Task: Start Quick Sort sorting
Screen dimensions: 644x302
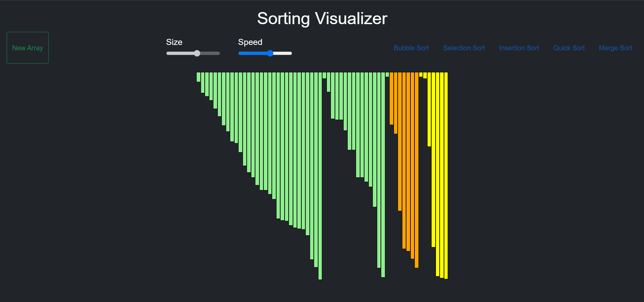Action: pyautogui.click(x=568, y=48)
